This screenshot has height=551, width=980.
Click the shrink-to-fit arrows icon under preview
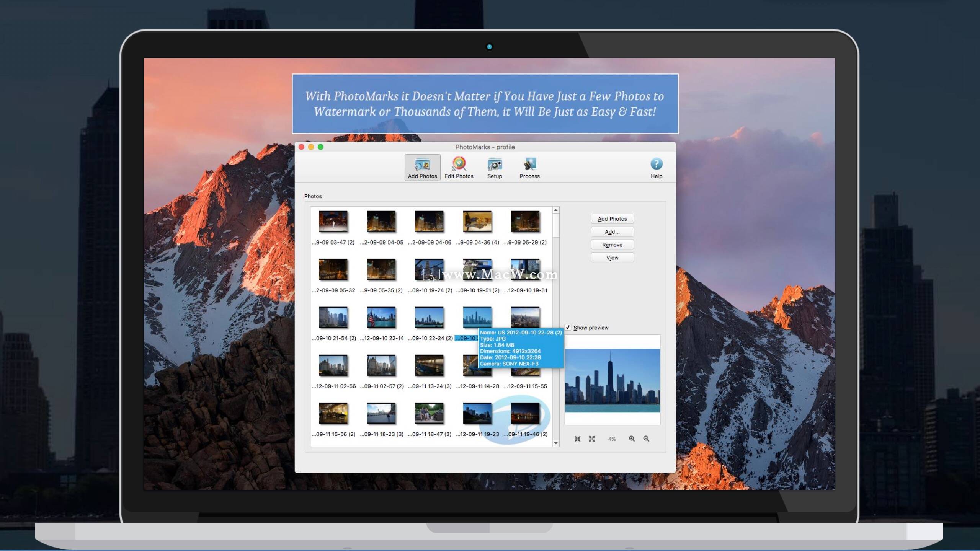577,439
